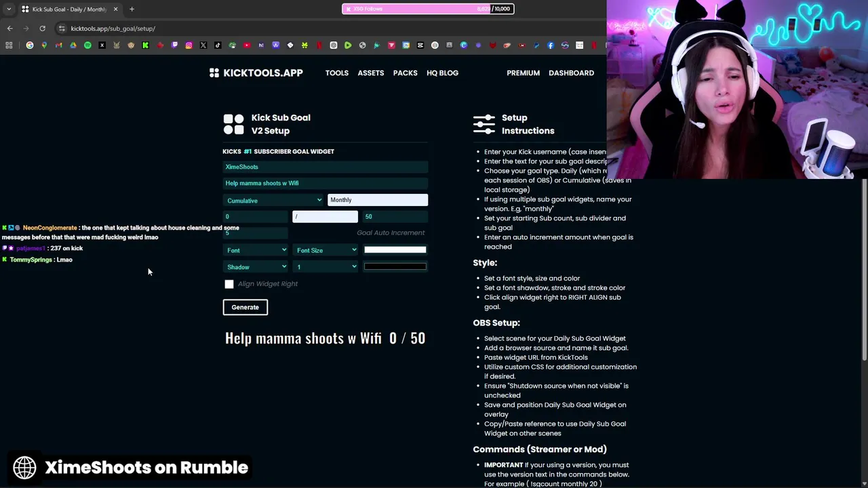Open the Font dropdown
Viewport: 868px width, 488px height.
click(256, 250)
